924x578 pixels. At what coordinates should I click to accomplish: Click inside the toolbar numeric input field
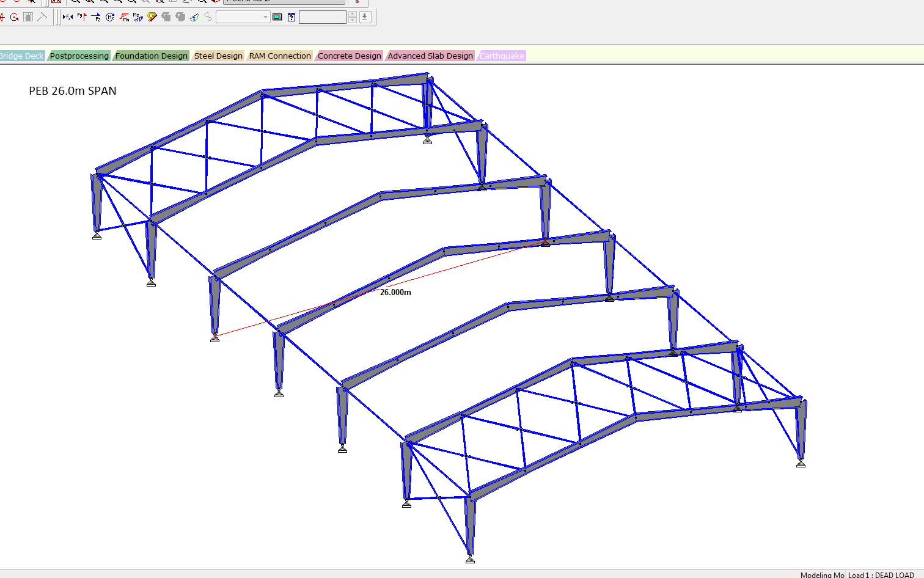(x=322, y=17)
